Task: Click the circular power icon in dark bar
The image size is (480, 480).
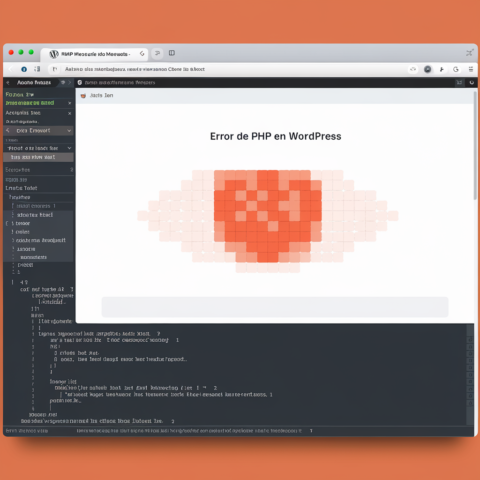Action: point(471,82)
